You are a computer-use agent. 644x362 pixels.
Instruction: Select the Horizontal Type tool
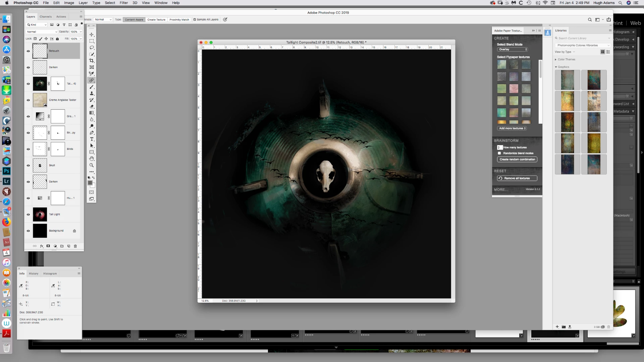(x=91, y=139)
